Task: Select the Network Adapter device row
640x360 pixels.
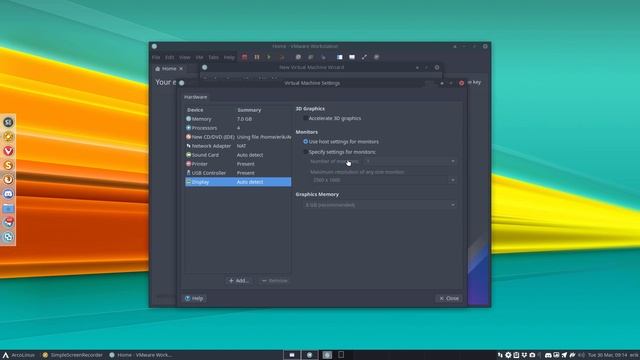Action: (x=238, y=146)
